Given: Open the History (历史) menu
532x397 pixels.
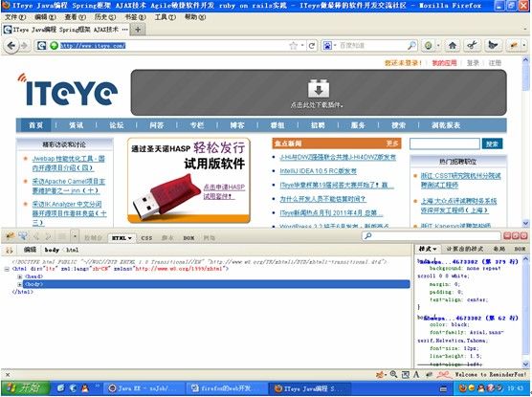Looking at the screenshot, I should tap(105, 17).
